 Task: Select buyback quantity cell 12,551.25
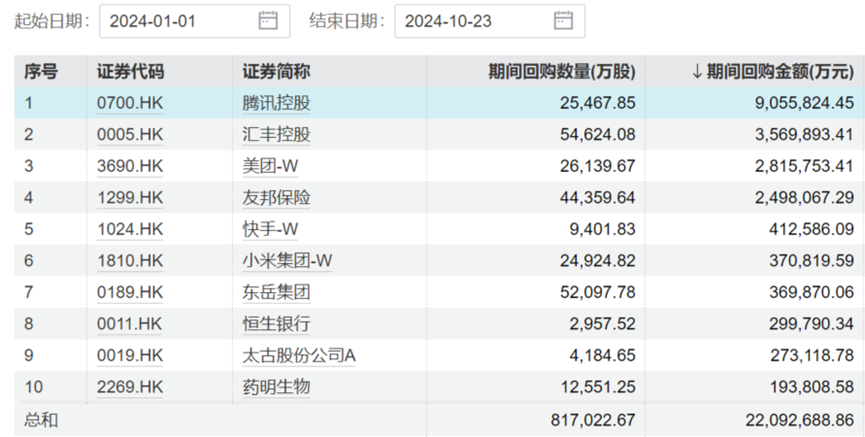pyautogui.click(x=597, y=387)
